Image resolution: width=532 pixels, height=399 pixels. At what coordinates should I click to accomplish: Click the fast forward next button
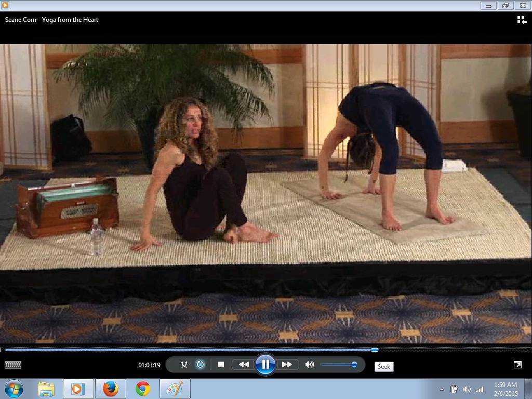[287, 365]
